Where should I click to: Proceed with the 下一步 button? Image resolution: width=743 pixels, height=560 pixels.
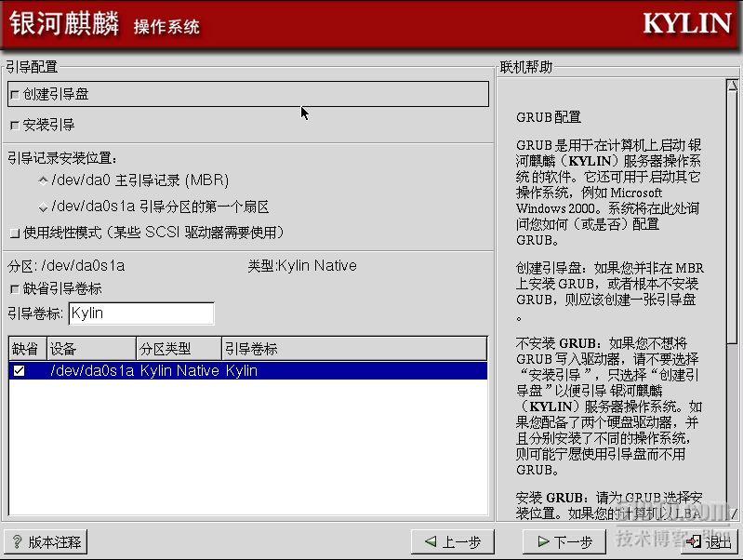(564, 541)
